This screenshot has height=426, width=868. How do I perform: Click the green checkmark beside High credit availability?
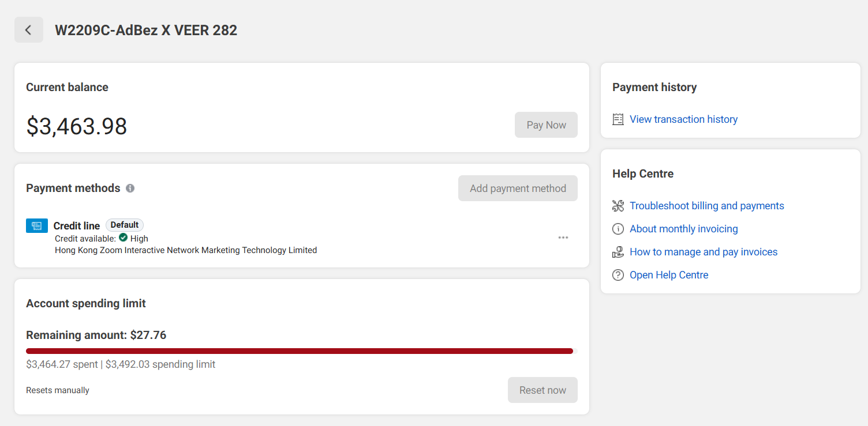click(123, 237)
